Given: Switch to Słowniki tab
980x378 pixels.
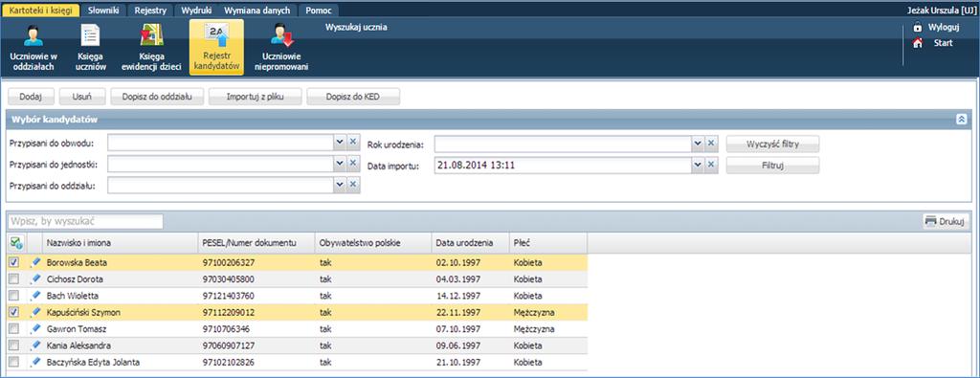Looking at the screenshot, I should point(103,11).
